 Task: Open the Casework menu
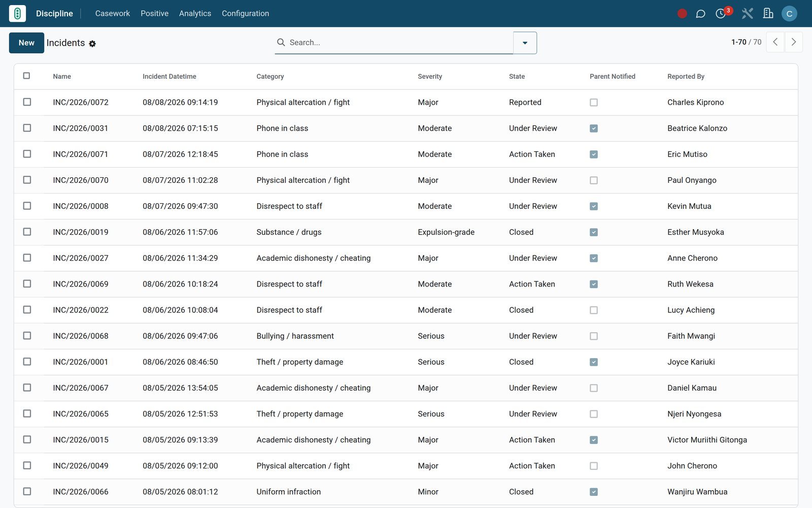(x=113, y=14)
